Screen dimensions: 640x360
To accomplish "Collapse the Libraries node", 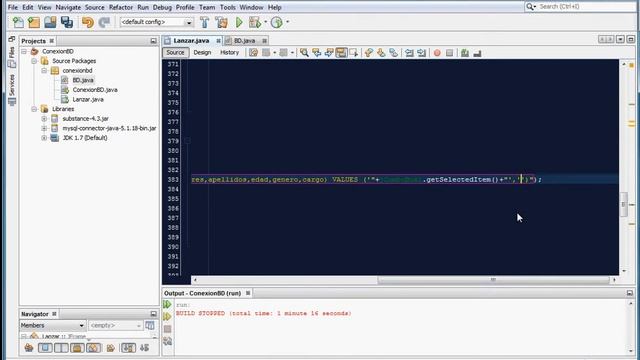I will pos(34,109).
